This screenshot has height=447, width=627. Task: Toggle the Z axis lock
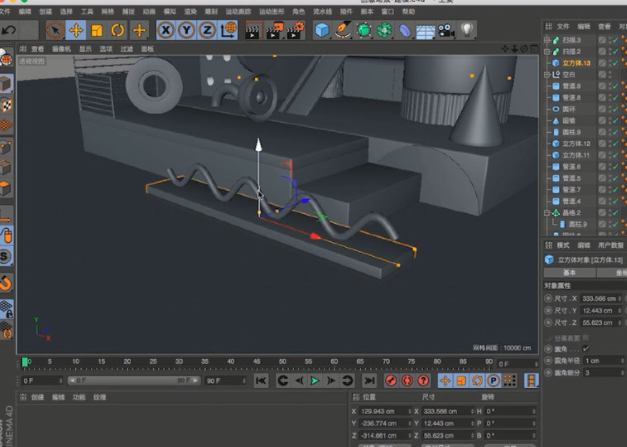pos(207,30)
